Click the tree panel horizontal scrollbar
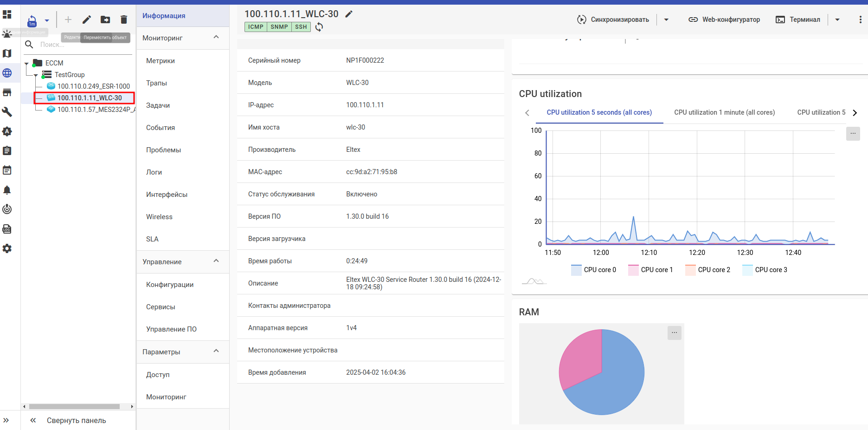Viewport: 868px width, 430px height. (x=74, y=406)
